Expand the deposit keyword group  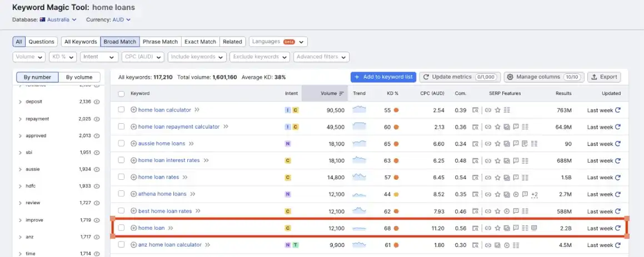pos(20,102)
